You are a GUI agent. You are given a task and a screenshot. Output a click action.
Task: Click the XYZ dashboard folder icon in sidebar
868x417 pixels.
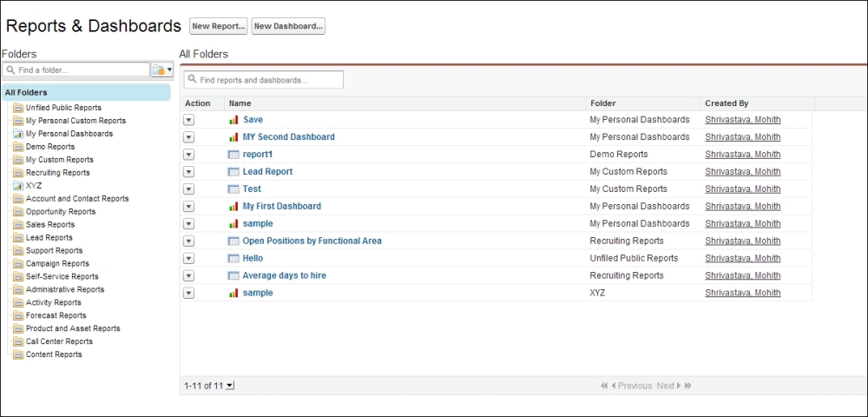(18, 186)
